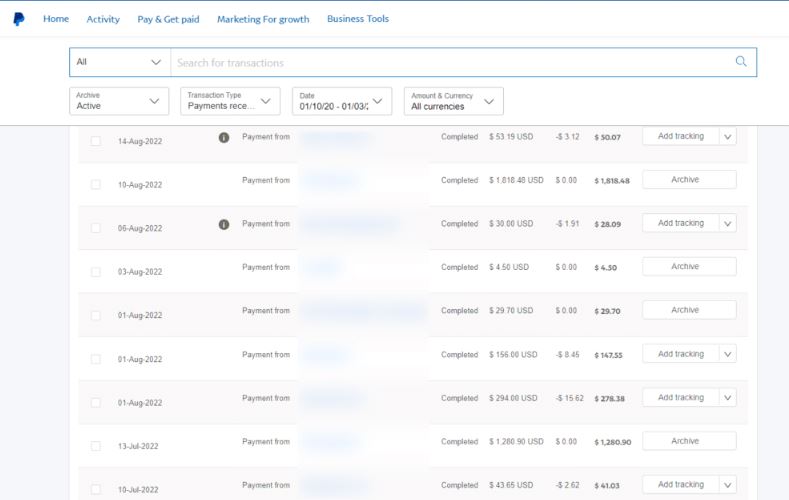The height and width of the screenshot is (500, 789).
Task: Expand arrow beside $43.65 Add tracking
Action: [728, 484]
